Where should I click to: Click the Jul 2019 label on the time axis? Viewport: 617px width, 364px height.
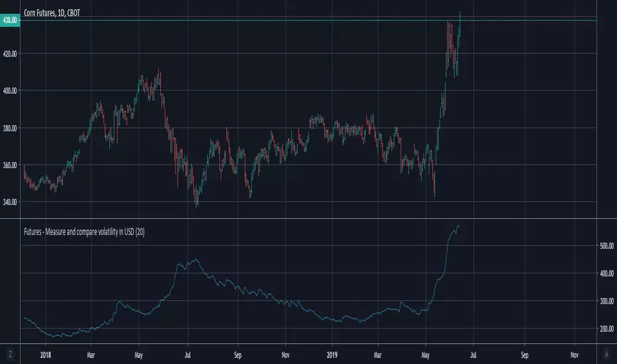tap(473, 355)
